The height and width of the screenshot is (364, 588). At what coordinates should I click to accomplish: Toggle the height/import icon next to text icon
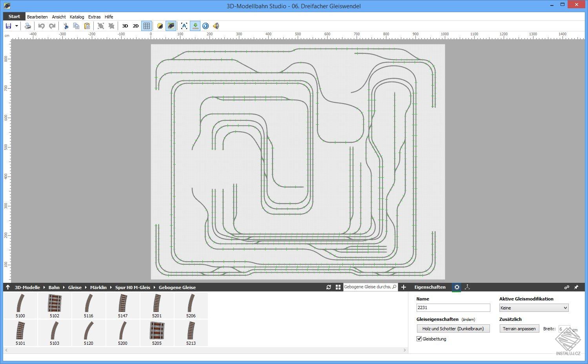(x=195, y=26)
